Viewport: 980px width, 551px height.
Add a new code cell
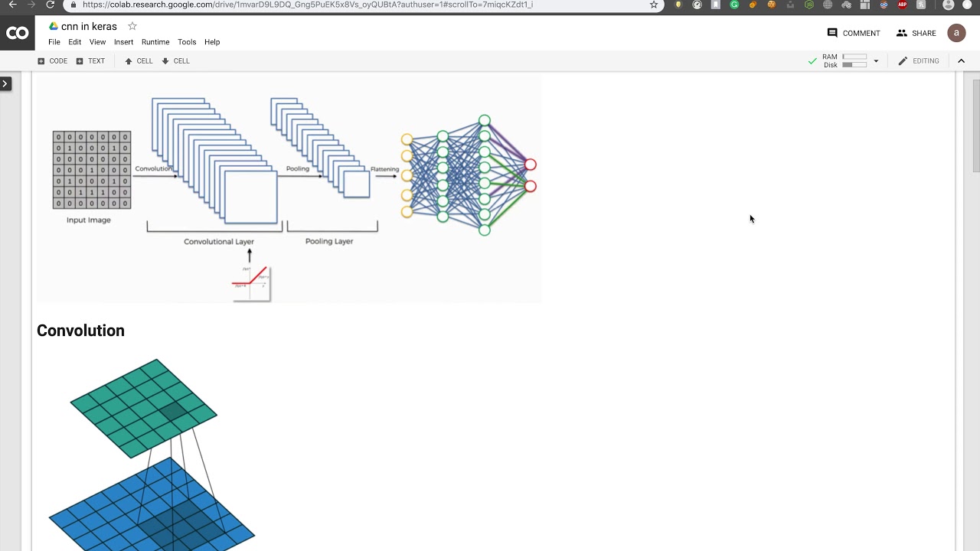(x=52, y=61)
